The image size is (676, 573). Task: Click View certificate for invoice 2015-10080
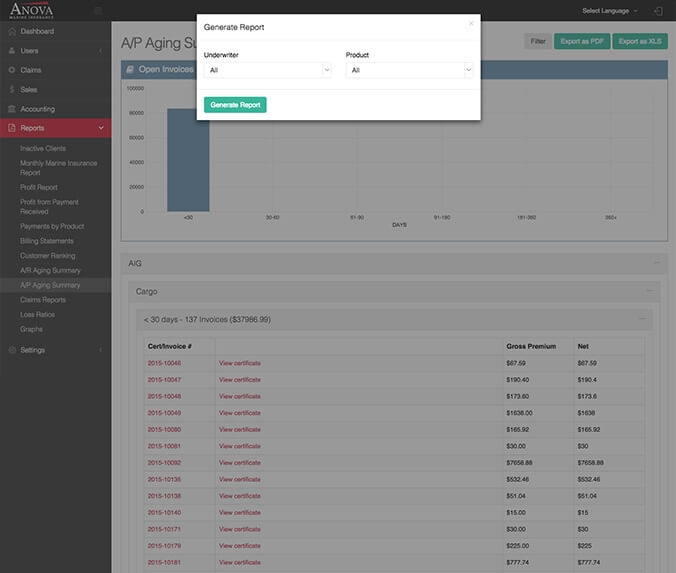point(240,429)
